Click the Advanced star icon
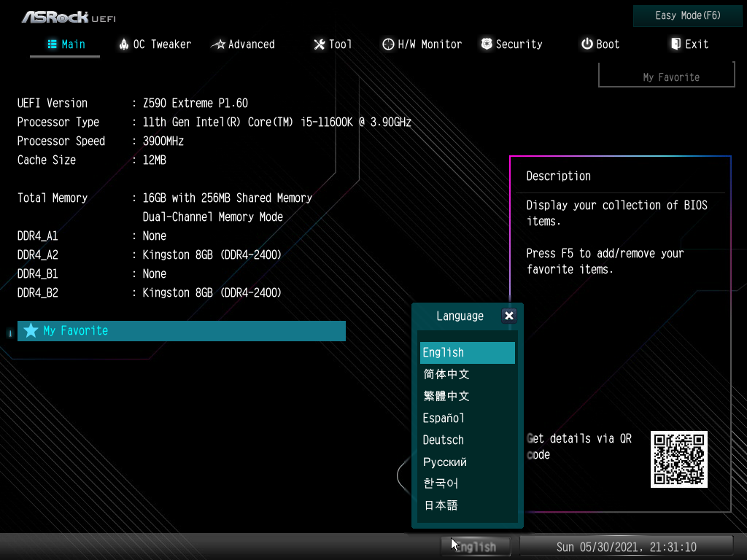The height and width of the screenshot is (560, 747). coord(217,44)
